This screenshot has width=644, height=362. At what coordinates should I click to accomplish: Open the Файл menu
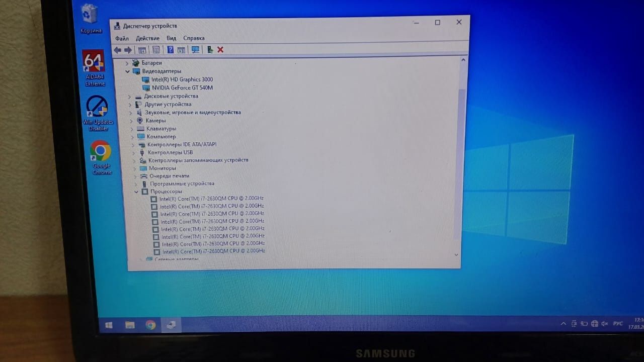pos(122,38)
